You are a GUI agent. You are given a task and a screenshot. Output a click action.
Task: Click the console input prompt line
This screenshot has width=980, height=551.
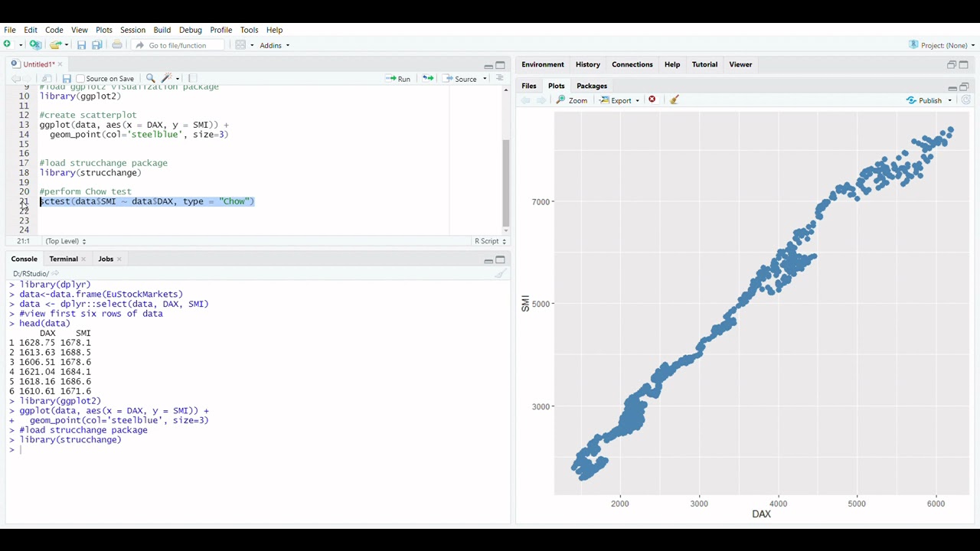pyautogui.click(x=257, y=450)
